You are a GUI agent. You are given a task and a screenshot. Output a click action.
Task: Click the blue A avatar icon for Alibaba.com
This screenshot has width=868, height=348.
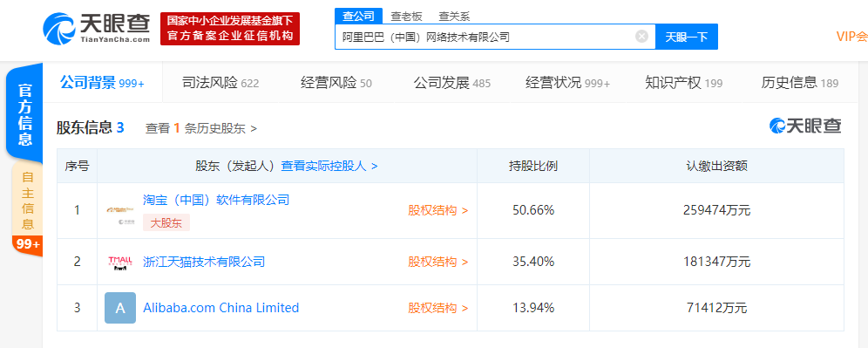pyautogui.click(x=120, y=308)
